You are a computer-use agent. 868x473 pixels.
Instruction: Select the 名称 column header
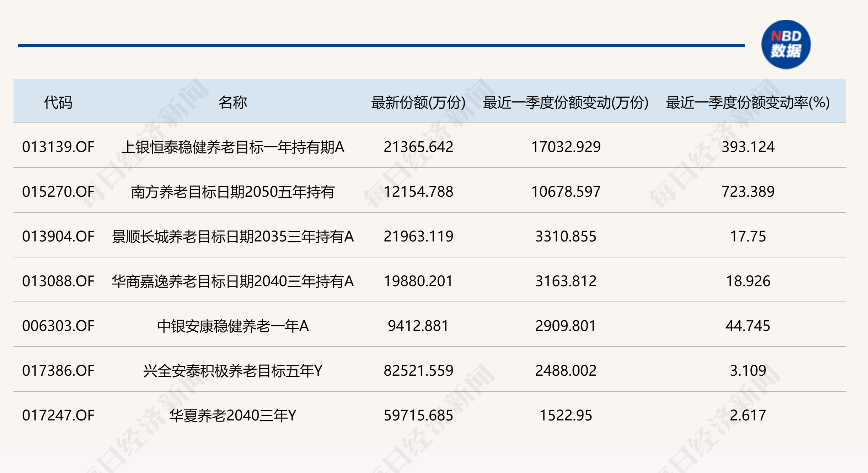click(232, 102)
